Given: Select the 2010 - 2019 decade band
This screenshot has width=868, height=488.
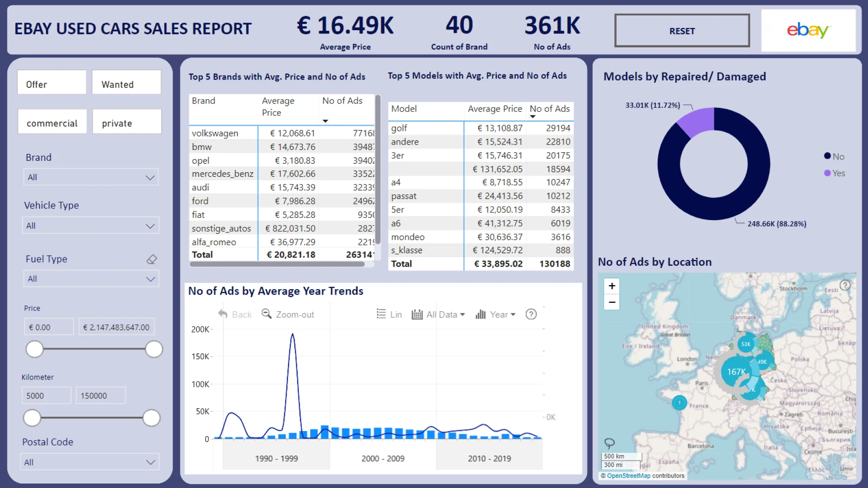Looking at the screenshot, I should click(x=489, y=458).
